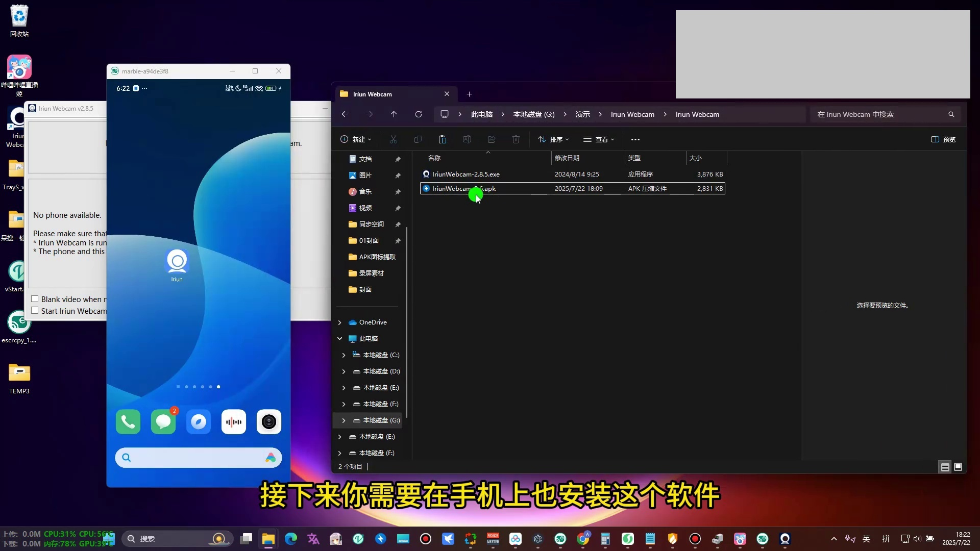Expand the OneDrive tree node

click(x=340, y=322)
